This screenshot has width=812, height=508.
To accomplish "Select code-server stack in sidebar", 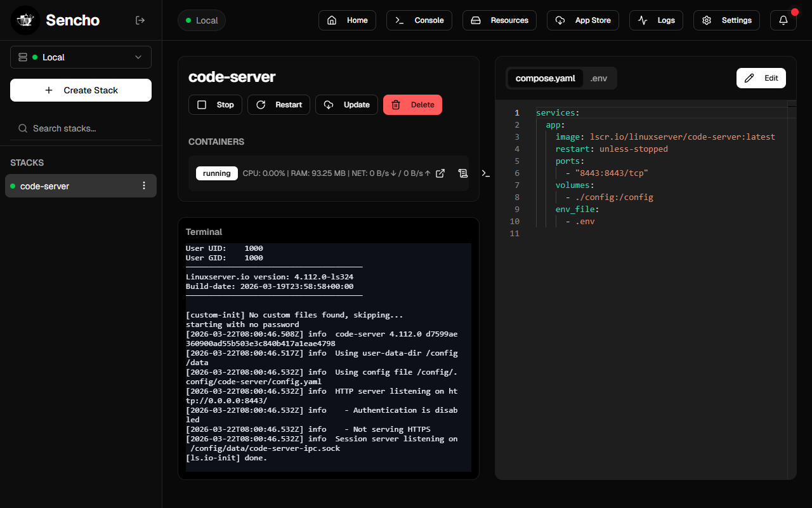I will point(81,186).
